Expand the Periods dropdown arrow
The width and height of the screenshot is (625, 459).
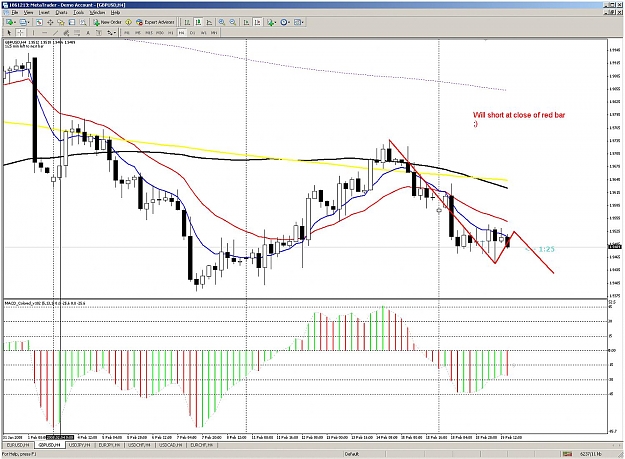click(289, 23)
